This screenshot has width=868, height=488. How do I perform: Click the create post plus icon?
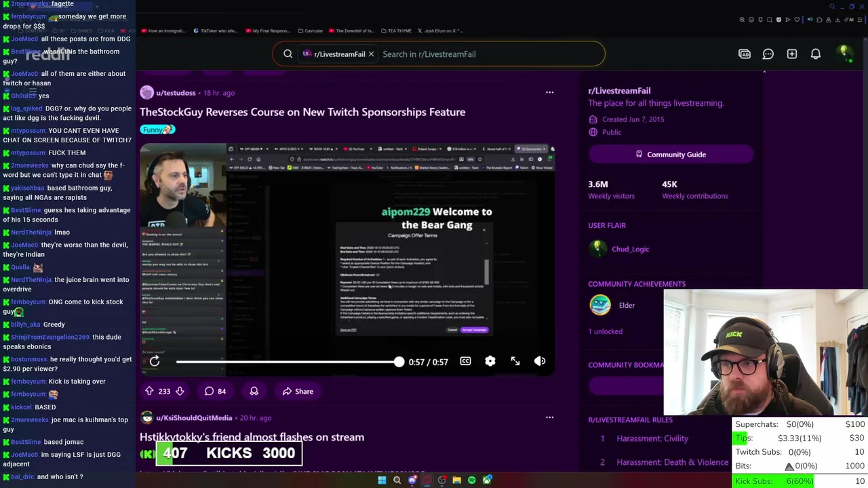tap(792, 54)
